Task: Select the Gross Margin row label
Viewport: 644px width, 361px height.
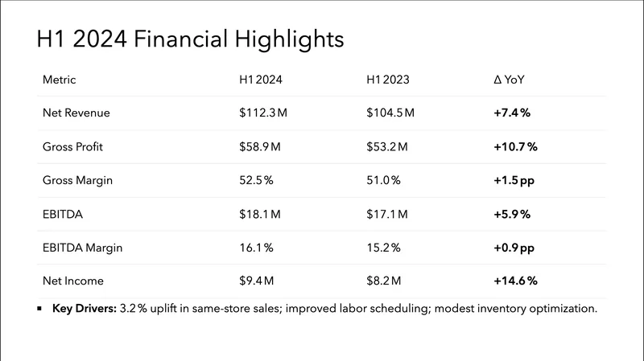Action: tap(76, 180)
